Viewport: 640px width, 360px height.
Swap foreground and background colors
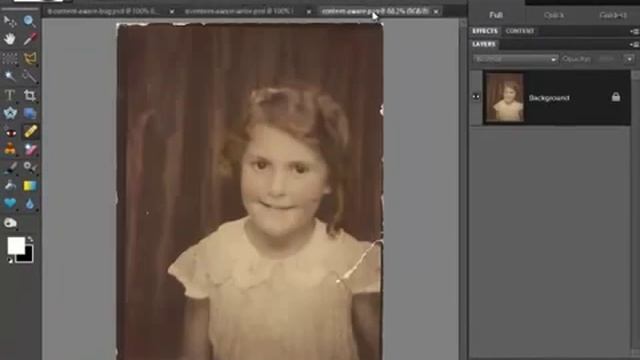[30, 239]
